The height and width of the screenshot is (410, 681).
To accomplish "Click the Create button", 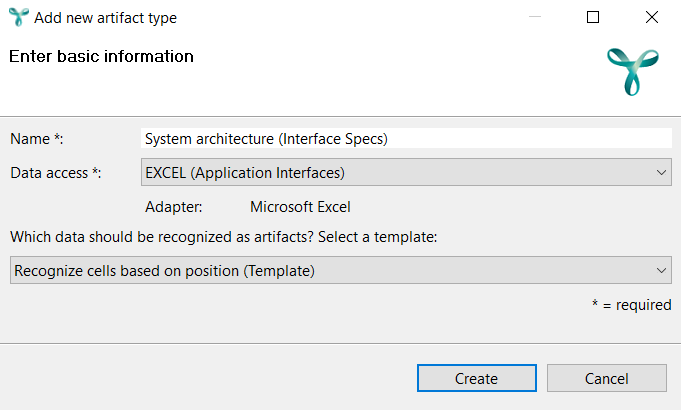I will click(476, 378).
